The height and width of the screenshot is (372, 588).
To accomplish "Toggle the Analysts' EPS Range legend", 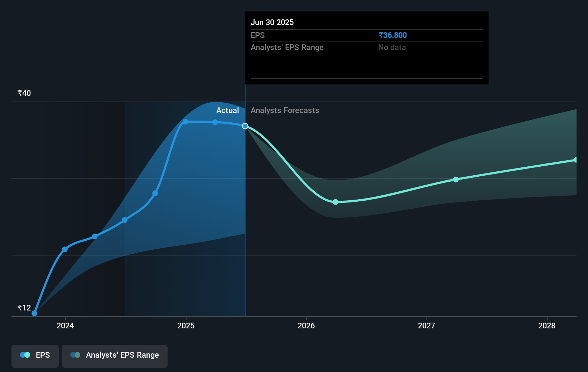I will tap(115, 356).
